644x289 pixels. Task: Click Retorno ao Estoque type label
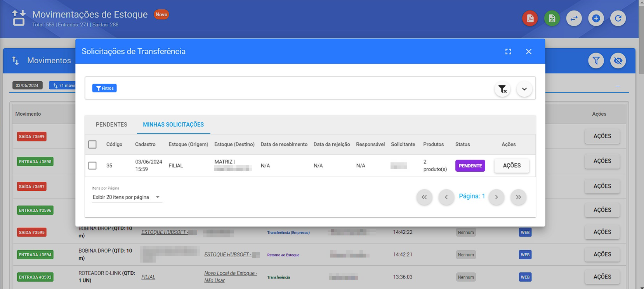(x=283, y=255)
